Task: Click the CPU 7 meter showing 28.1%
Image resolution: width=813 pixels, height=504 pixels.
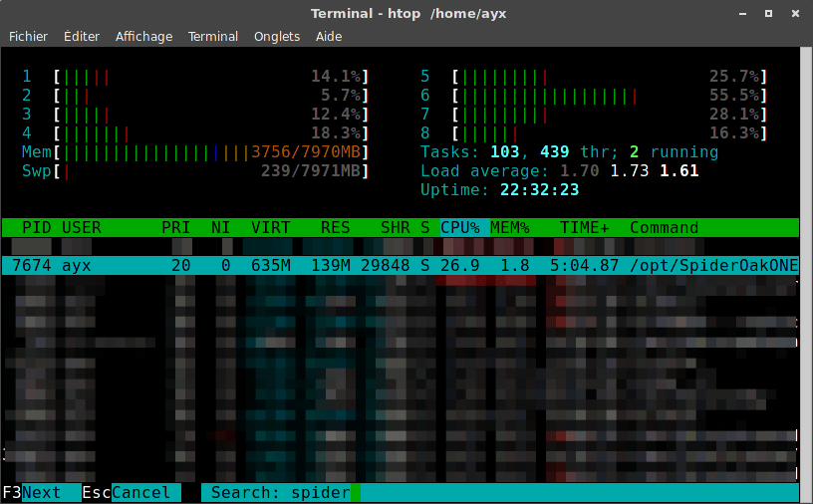Action: [593, 115]
